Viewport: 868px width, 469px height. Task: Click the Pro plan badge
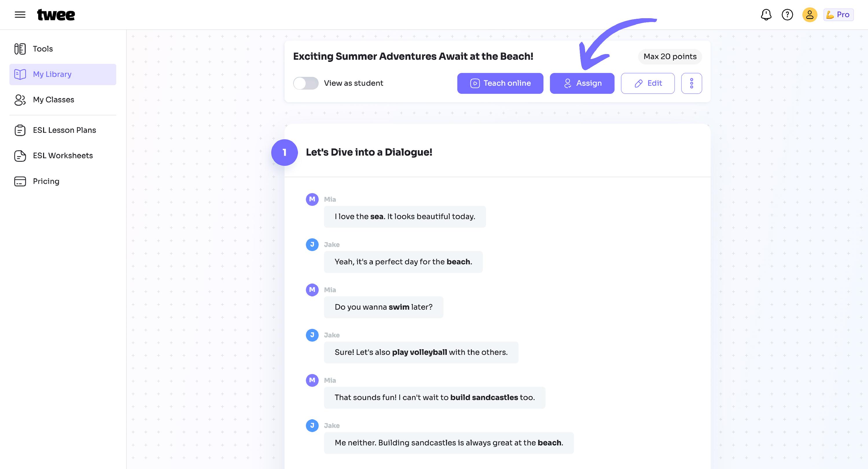tap(838, 14)
